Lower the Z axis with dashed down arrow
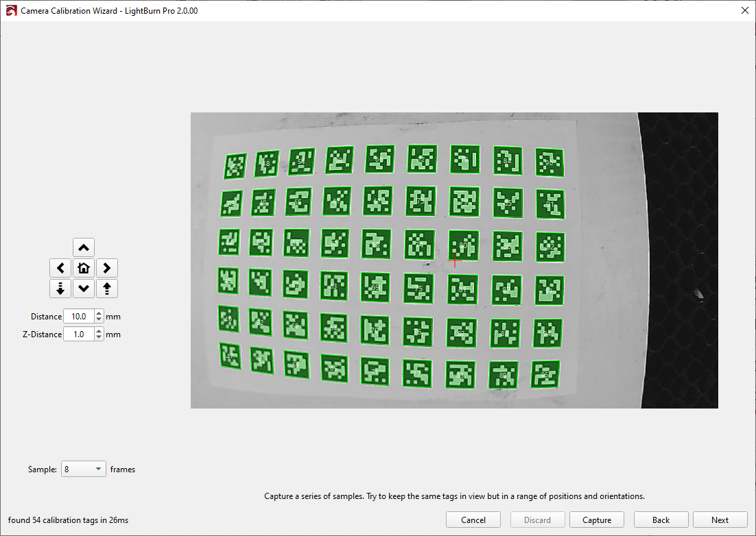The height and width of the screenshot is (536, 756). pyautogui.click(x=60, y=289)
